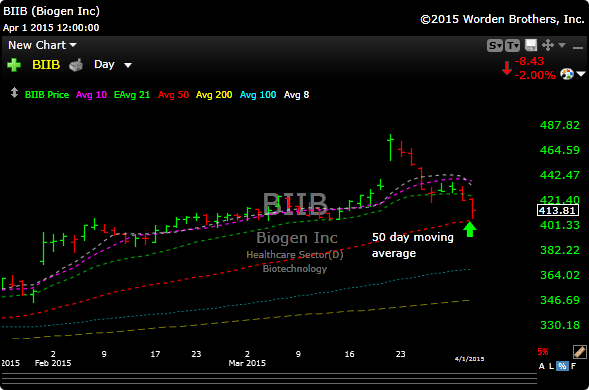
Task: Click the Feb 2015 date axis label
Action: (53, 363)
